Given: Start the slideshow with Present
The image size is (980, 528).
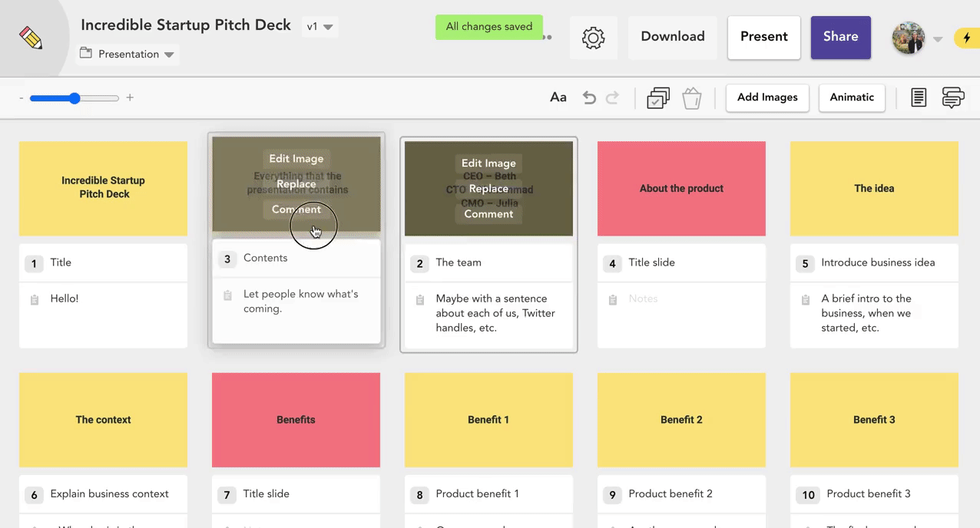Looking at the screenshot, I should pos(763,37).
